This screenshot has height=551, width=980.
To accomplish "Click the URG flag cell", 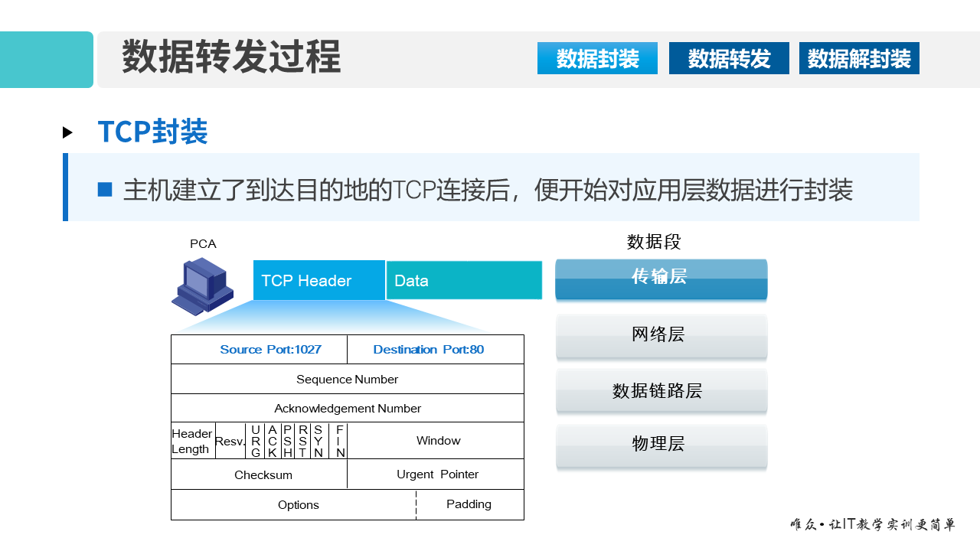I will 253,440.
